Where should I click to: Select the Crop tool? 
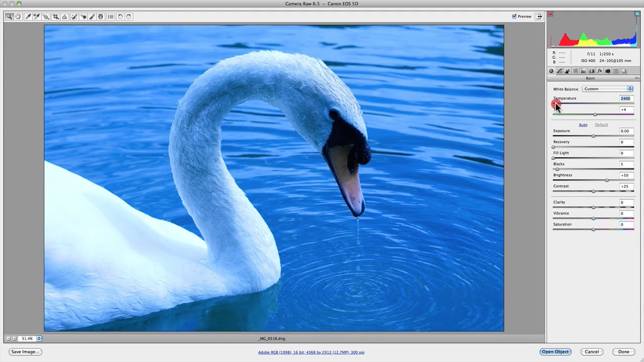55,17
